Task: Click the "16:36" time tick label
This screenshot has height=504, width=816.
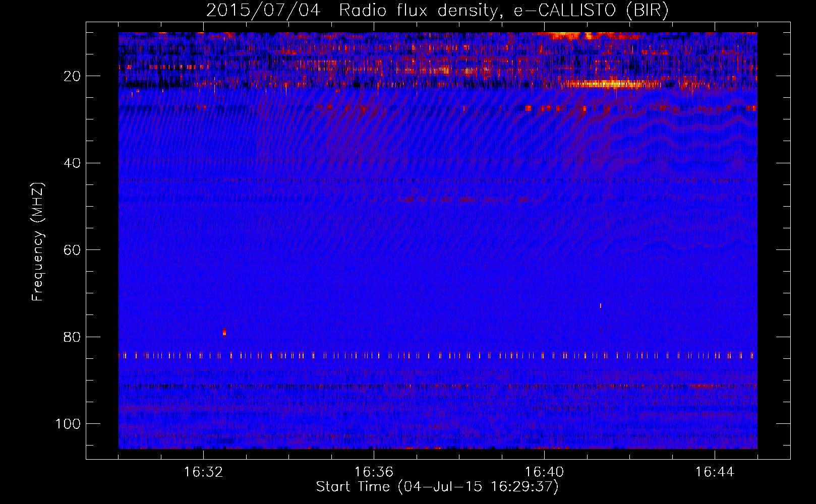Action: [374, 472]
